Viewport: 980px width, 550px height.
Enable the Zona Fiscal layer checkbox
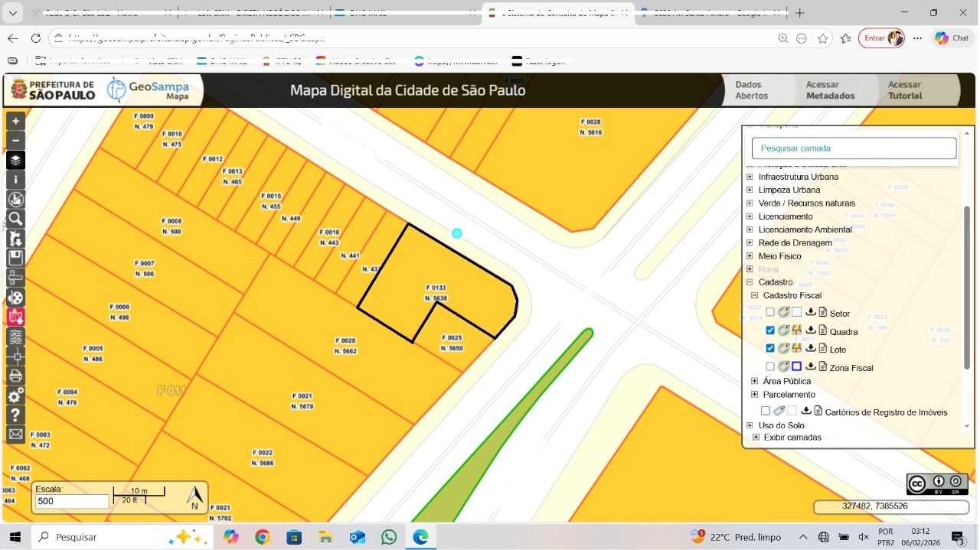[x=770, y=367]
